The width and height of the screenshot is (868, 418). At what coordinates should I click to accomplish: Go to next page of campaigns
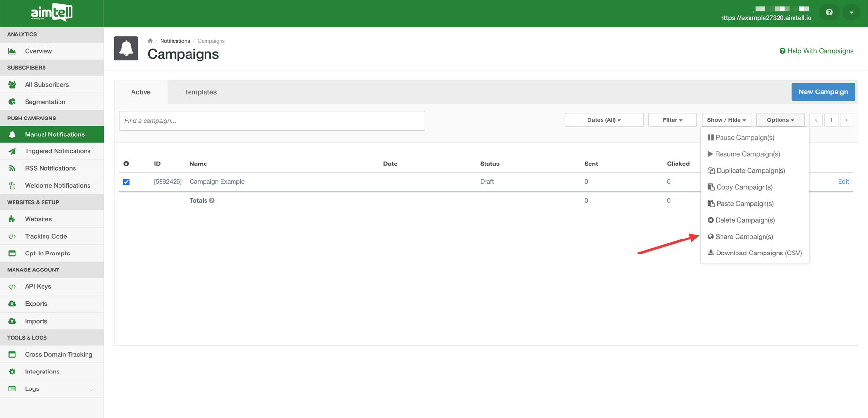pos(846,120)
